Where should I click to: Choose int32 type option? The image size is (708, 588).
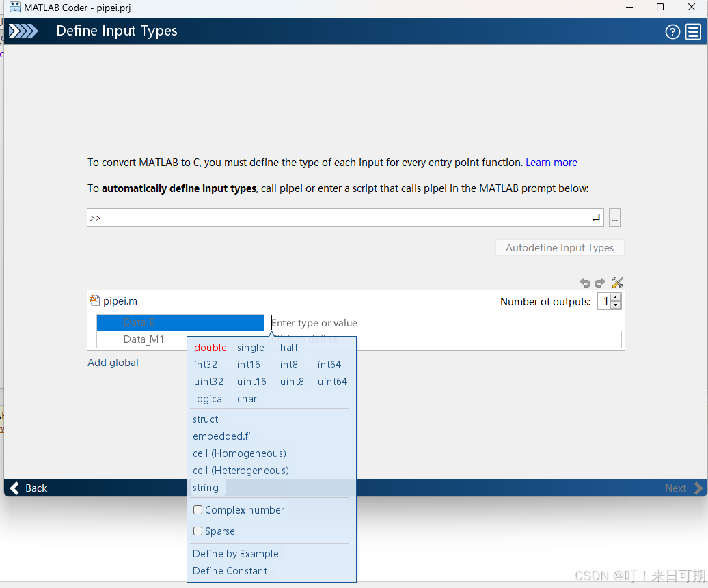(x=206, y=365)
